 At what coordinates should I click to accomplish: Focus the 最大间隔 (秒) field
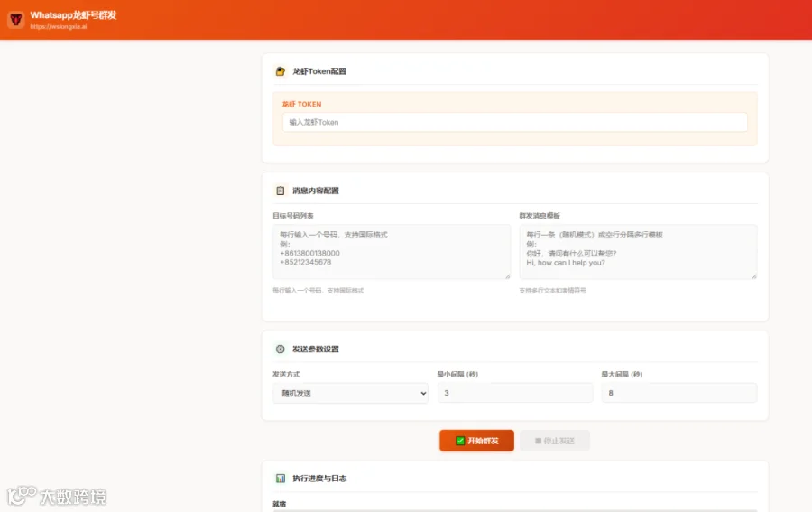pos(678,394)
